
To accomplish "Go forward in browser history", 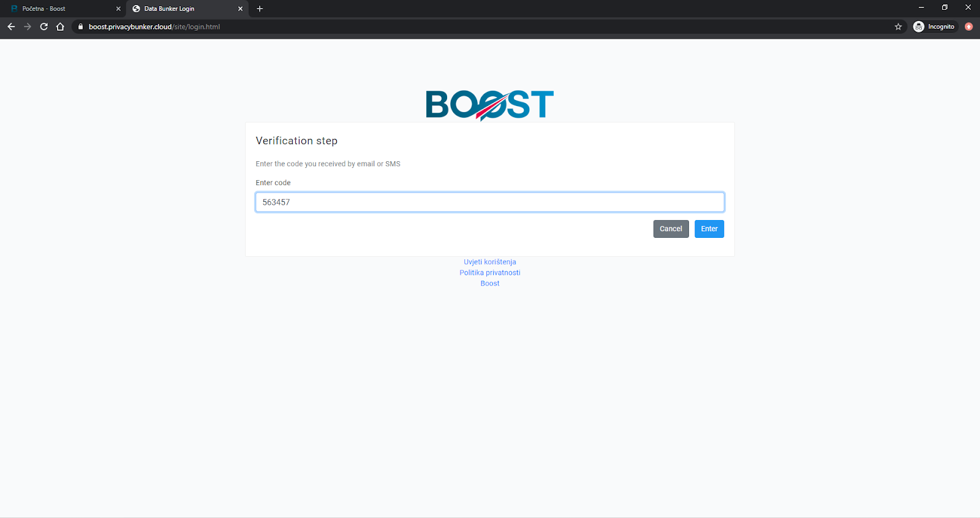I will [x=28, y=26].
